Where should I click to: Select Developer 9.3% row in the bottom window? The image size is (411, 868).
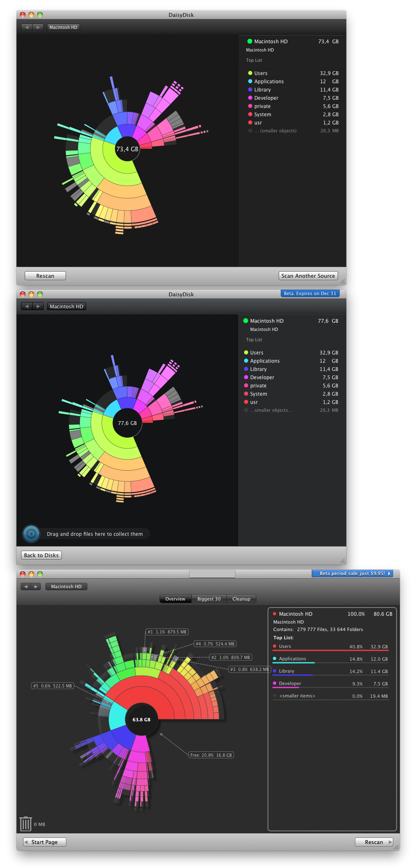pos(331,684)
